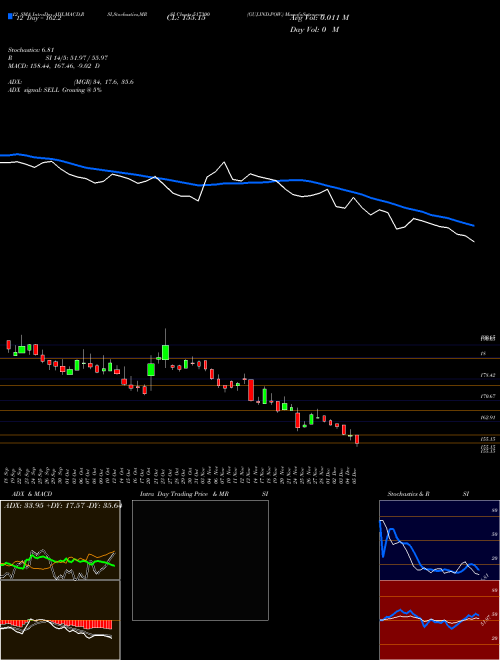Open the MACD histogram panel with red bars

pos(60,620)
